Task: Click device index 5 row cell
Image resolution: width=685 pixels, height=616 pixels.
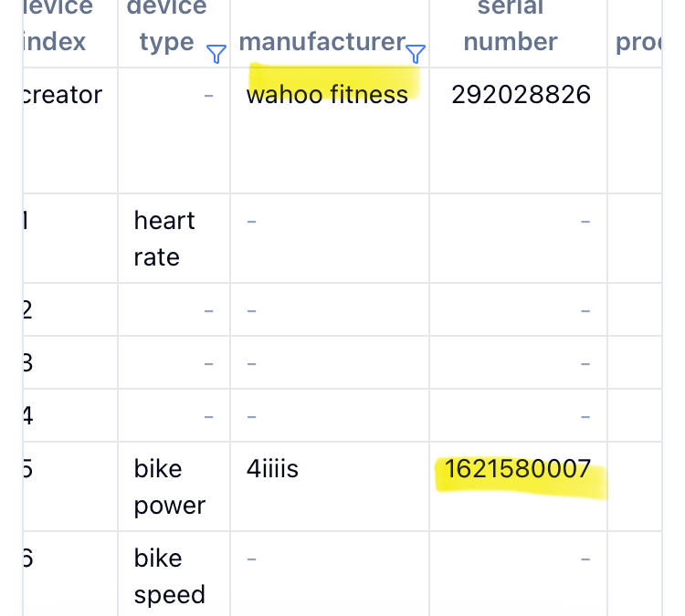Action: tap(70, 486)
